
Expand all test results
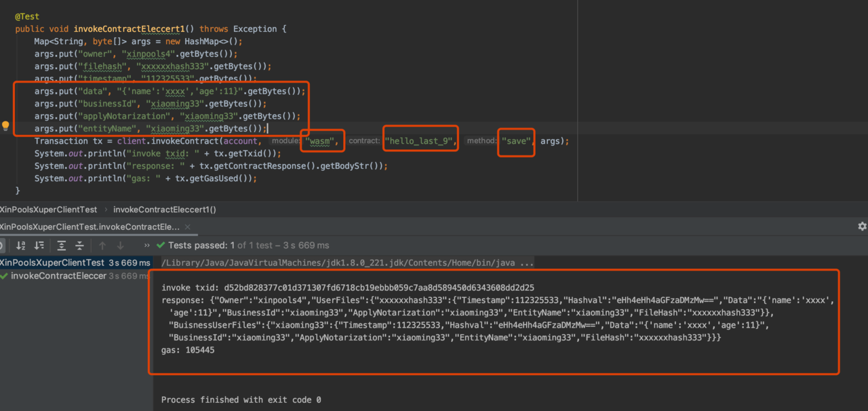[x=62, y=246]
